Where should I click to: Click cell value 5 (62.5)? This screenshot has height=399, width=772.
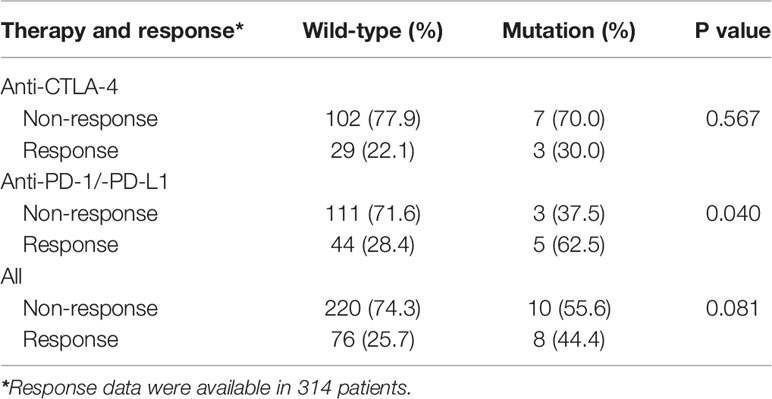pyautogui.click(x=569, y=245)
